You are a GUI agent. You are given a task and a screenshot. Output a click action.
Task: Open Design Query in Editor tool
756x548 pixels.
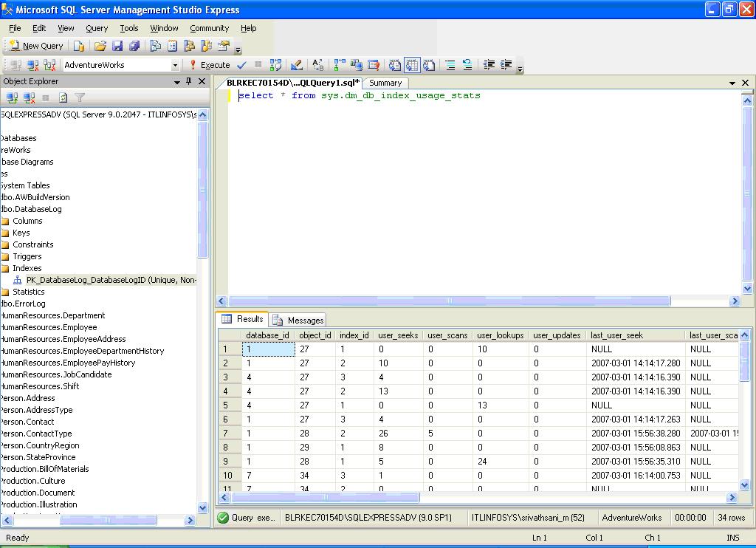pyautogui.click(x=297, y=65)
